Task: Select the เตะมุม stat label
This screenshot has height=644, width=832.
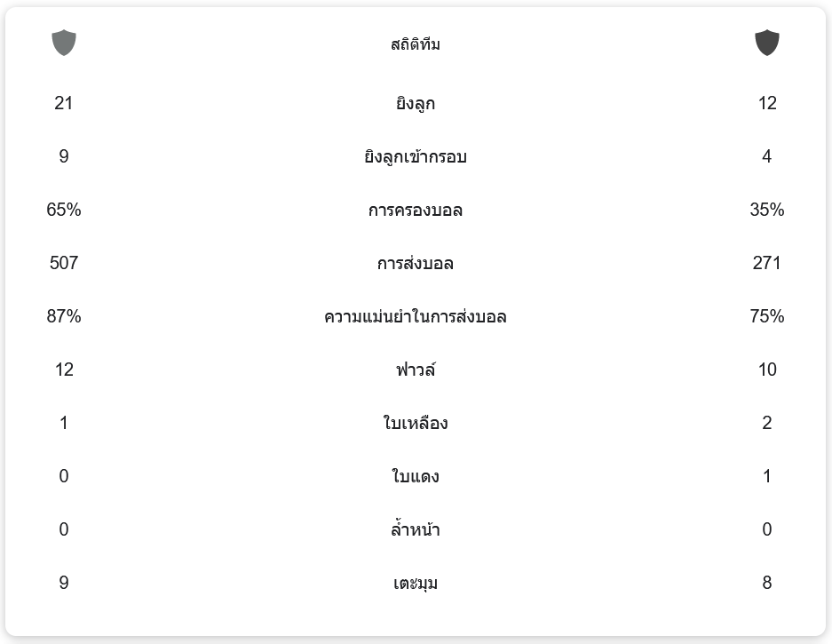Action: (x=416, y=584)
